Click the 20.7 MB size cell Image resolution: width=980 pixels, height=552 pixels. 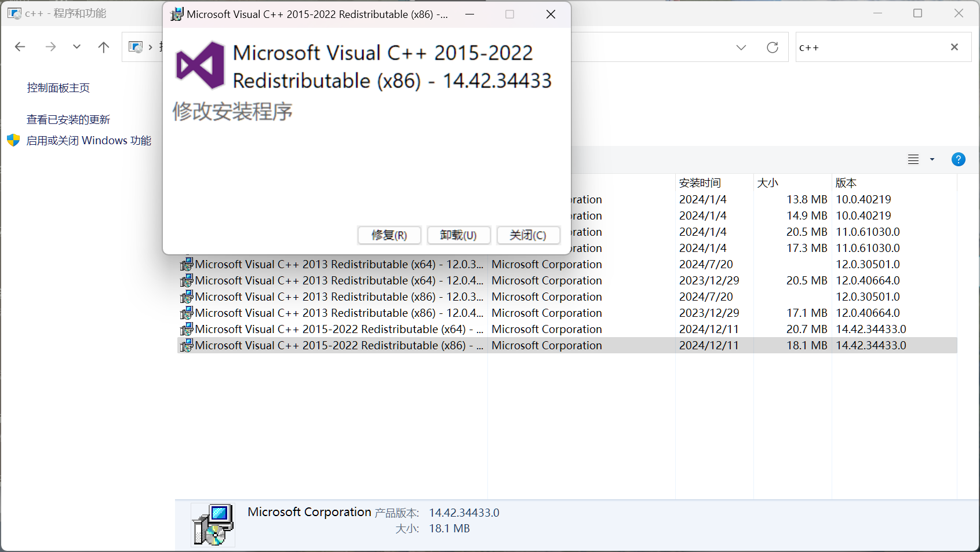(807, 329)
